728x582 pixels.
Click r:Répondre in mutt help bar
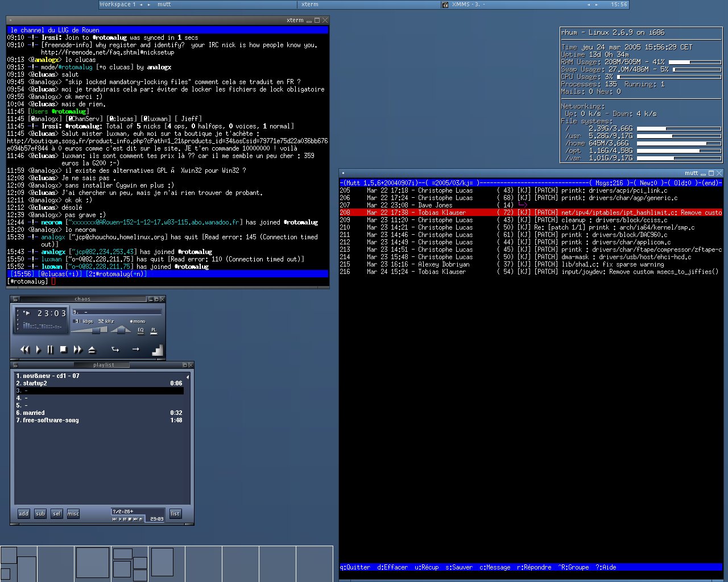coord(534,567)
